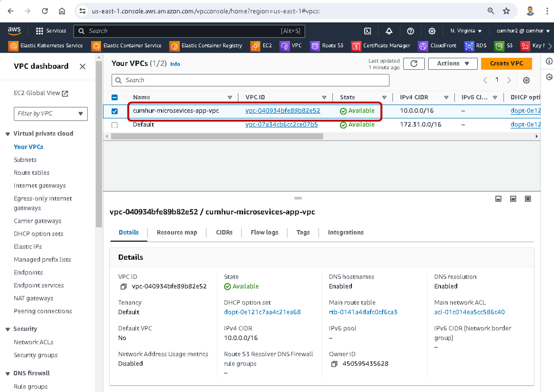Click the refresh VPC list button
This screenshot has width=554, height=392.
click(414, 63)
